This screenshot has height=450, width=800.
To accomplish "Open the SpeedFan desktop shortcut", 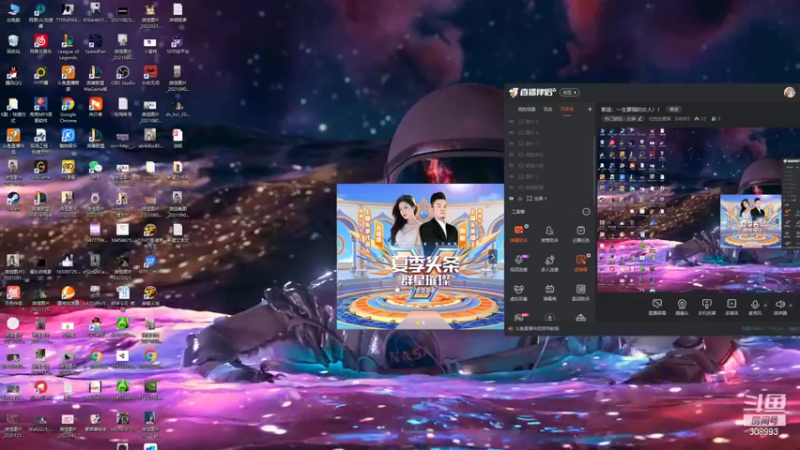I will 95,44.
